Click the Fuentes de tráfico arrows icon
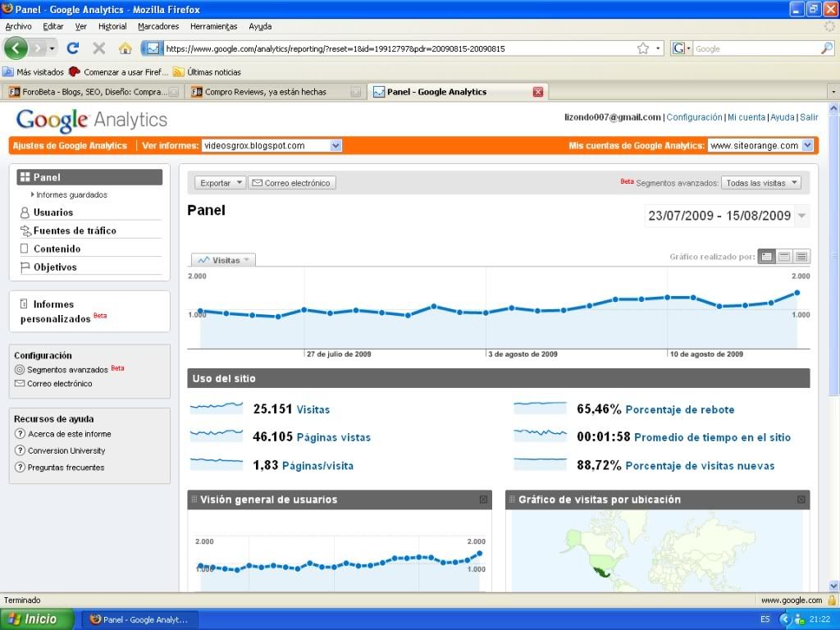 25,231
